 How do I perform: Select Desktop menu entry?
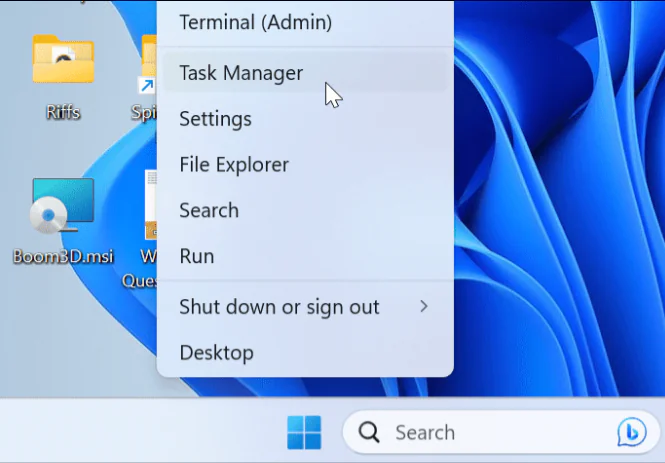(x=305, y=352)
